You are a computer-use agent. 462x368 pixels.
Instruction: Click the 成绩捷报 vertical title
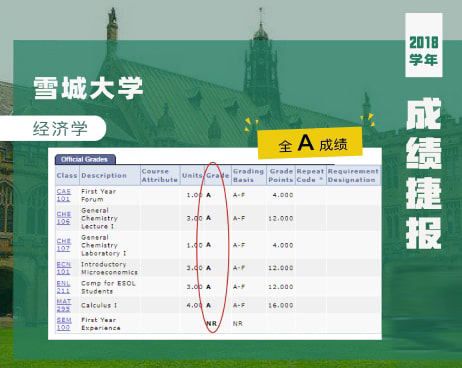424,173
